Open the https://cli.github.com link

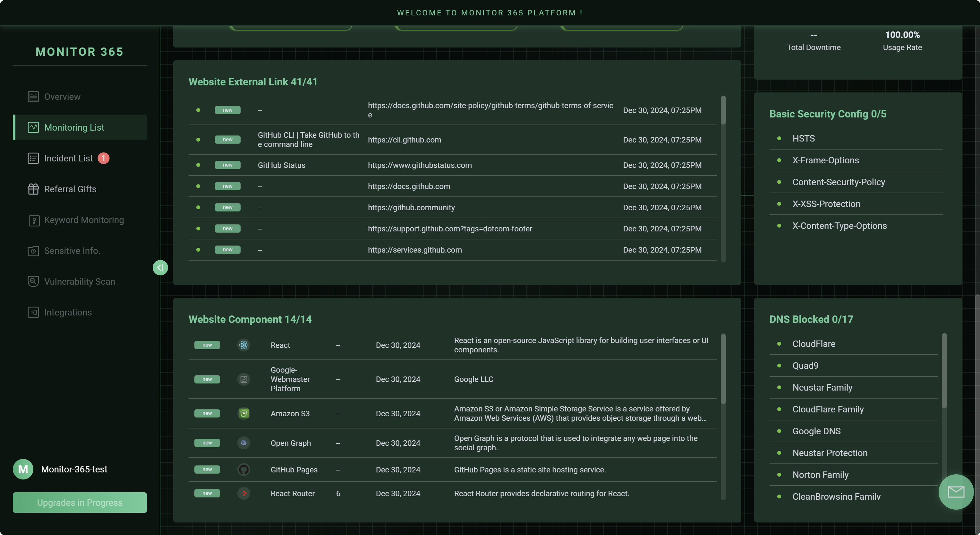405,140
